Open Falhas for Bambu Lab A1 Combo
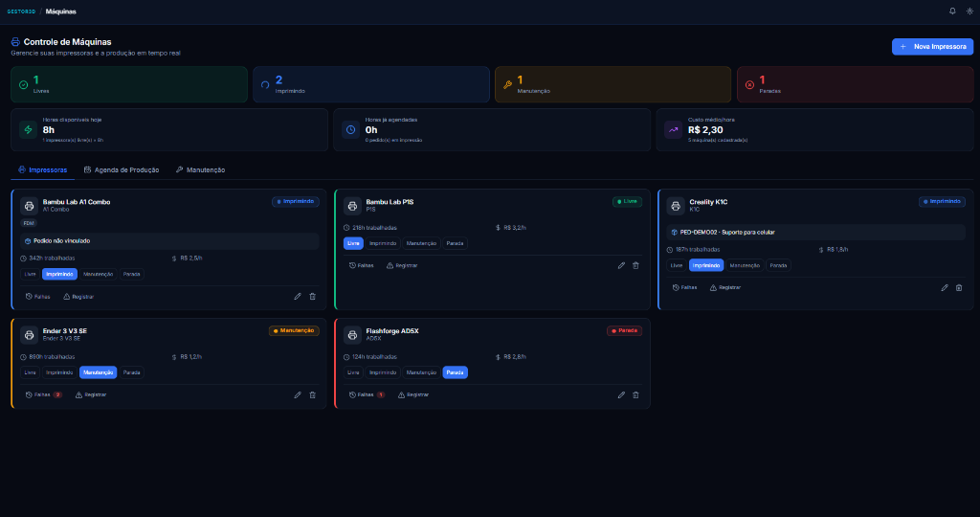Screen dimensions: 980x517 [x=37, y=297]
